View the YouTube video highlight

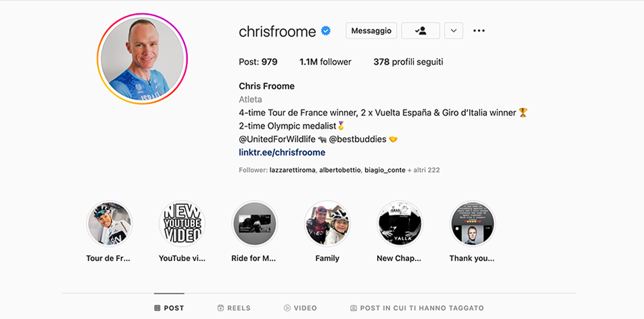click(x=182, y=223)
